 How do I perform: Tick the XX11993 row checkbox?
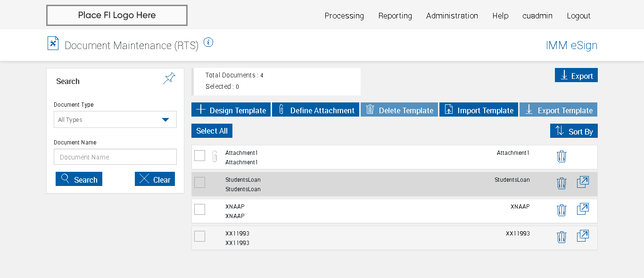200,236
